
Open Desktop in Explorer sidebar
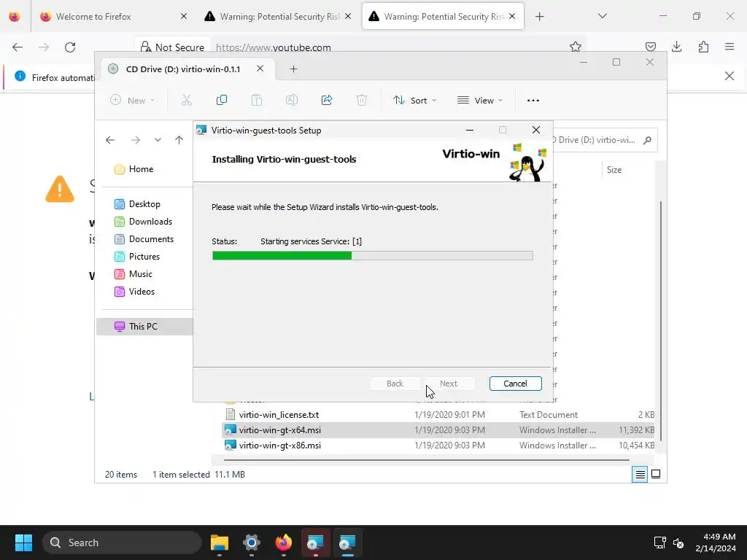[x=137, y=204]
